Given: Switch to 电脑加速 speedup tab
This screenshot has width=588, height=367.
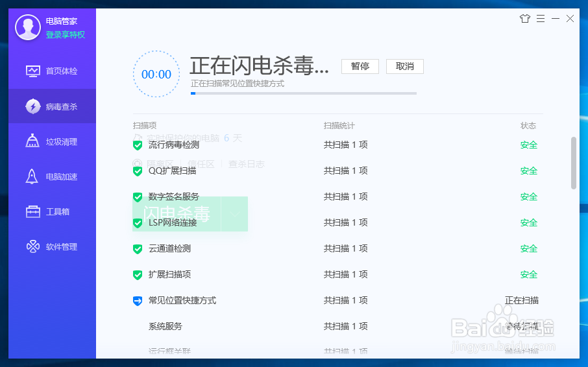Looking at the screenshot, I should click(x=52, y=176).
